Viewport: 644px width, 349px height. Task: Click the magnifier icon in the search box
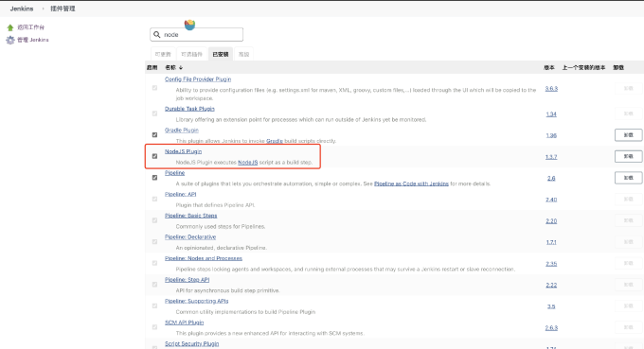tap(157, 34)
